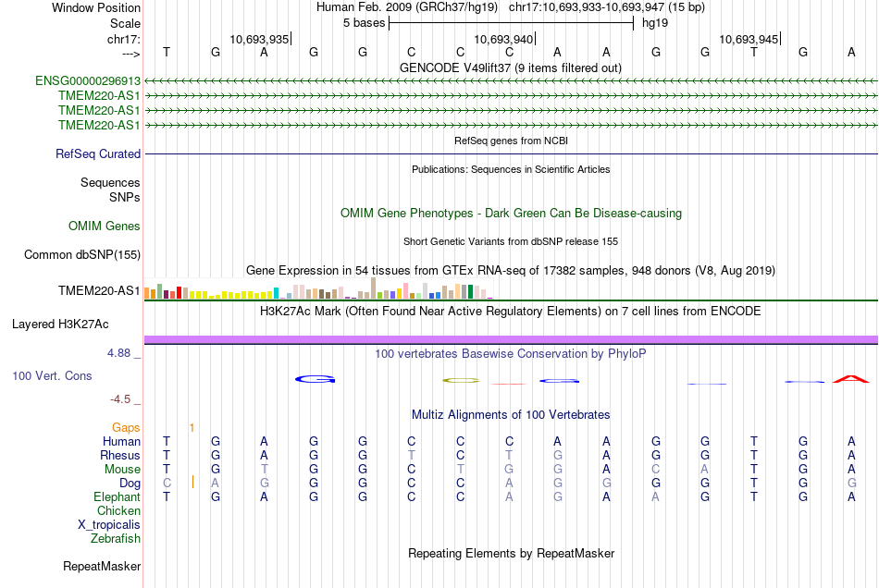
Task: Click the 10,693,940 ruler position marker
Action: [504, 39]
